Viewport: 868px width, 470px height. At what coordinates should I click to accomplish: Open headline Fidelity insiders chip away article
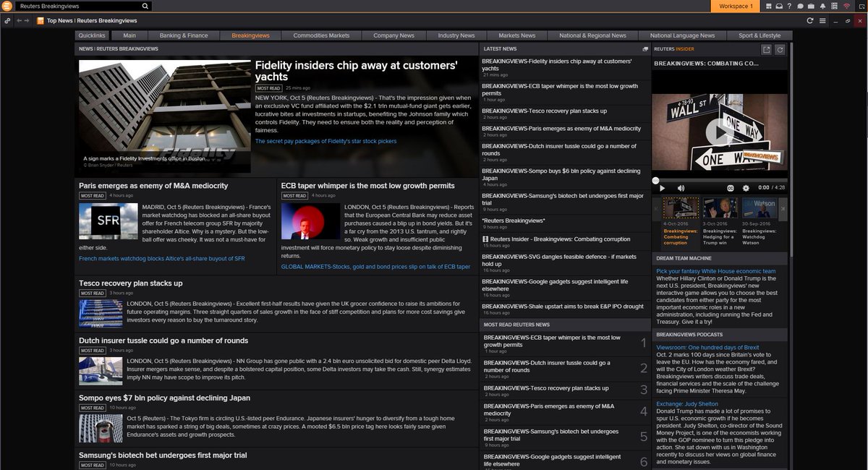357,70
